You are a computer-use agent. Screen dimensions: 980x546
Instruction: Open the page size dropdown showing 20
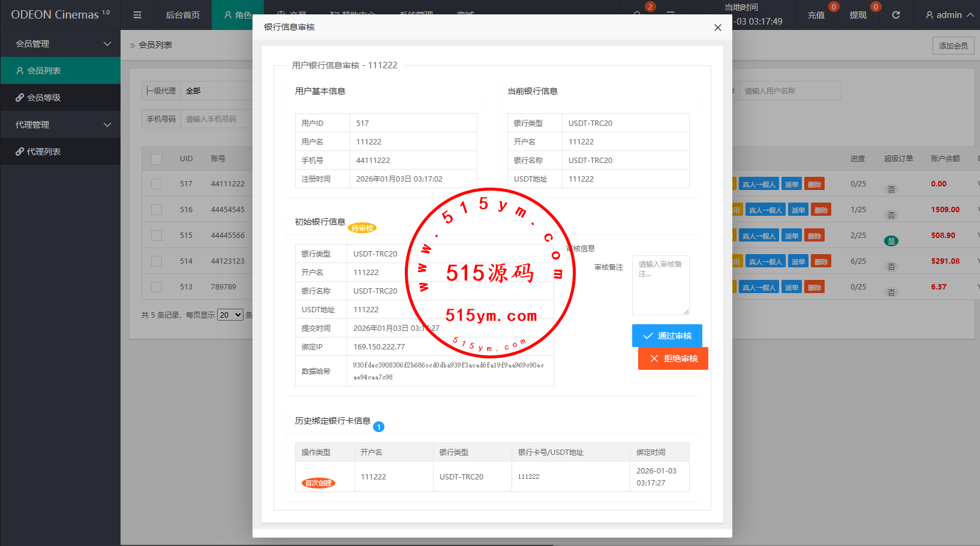tap(230, 315)
